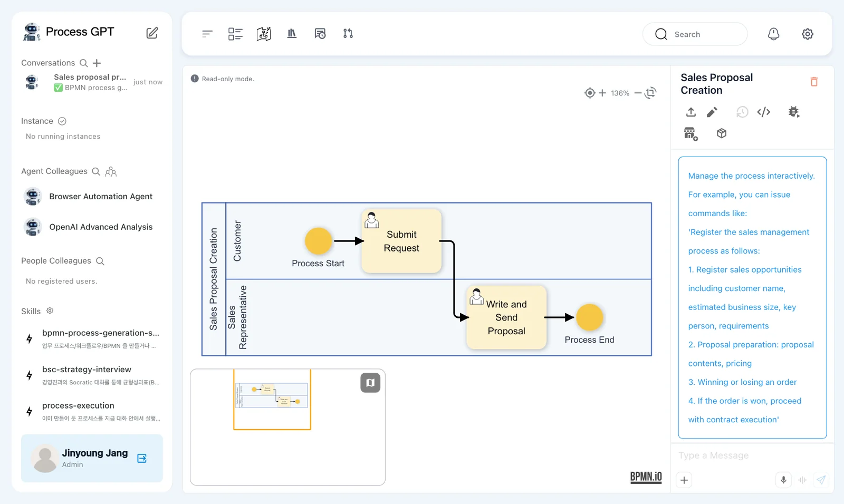844x504 pixels.
Task: Log out with the icon next to Jinyoung Jang
Action: (142, 458)
